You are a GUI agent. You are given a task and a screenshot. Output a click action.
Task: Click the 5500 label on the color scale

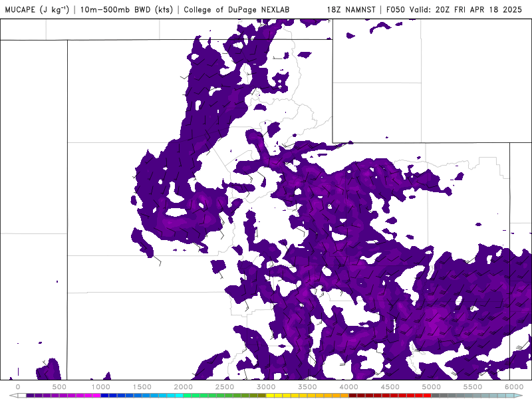point(473,387)
